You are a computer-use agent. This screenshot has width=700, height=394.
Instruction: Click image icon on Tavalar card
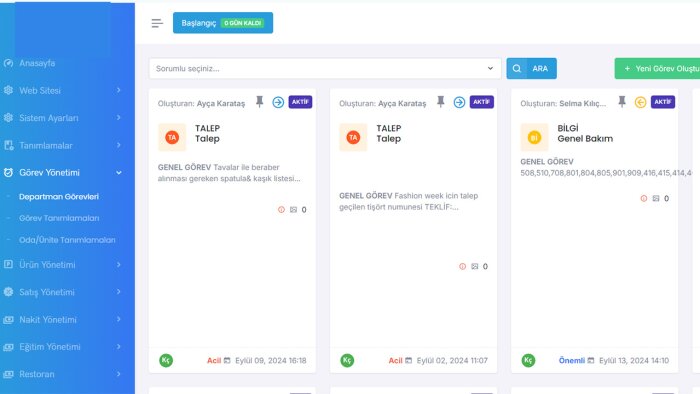pyautogui.click(x=293, y=210)
